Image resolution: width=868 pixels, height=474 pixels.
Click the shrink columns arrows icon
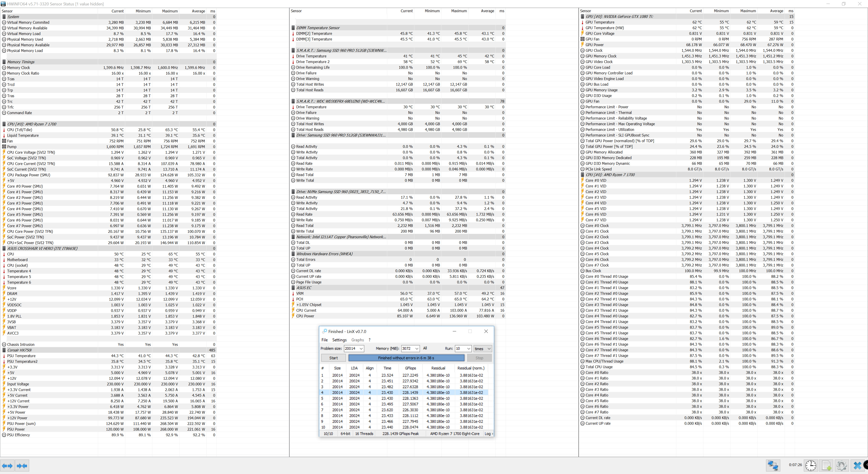[x=22, y=466]
